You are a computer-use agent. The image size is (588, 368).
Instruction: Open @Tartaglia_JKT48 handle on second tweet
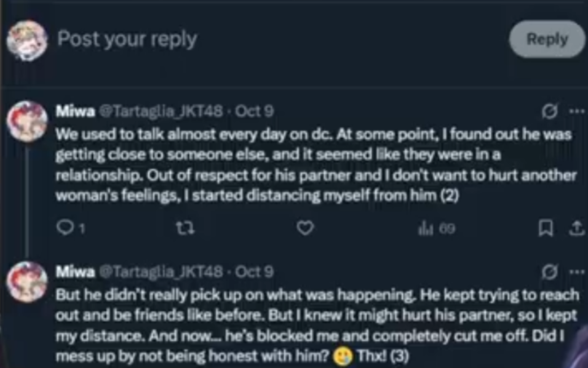(161, 272)
